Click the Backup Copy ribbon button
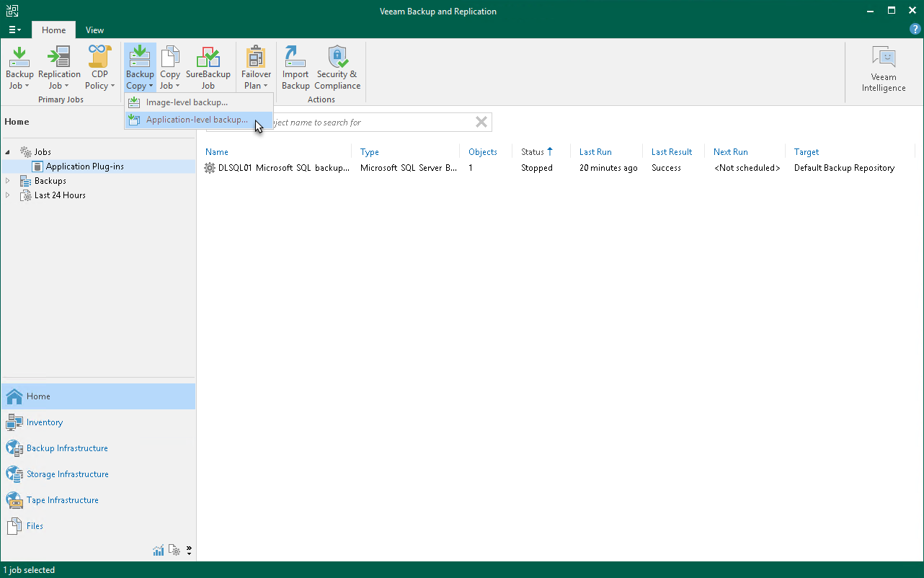This screenshot has width=924, height=578. pos(140,68)
